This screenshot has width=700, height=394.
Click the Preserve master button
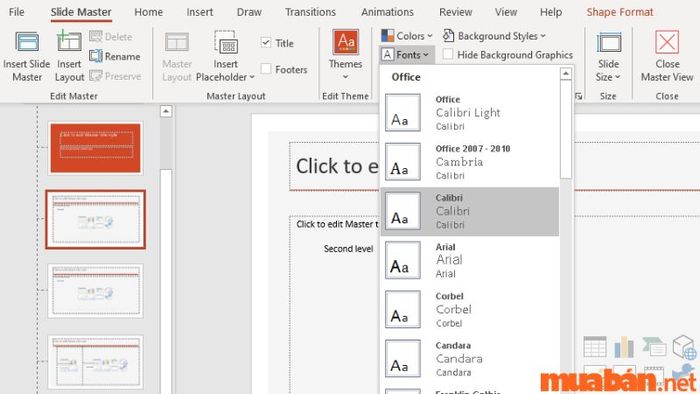tap(115, 76)
